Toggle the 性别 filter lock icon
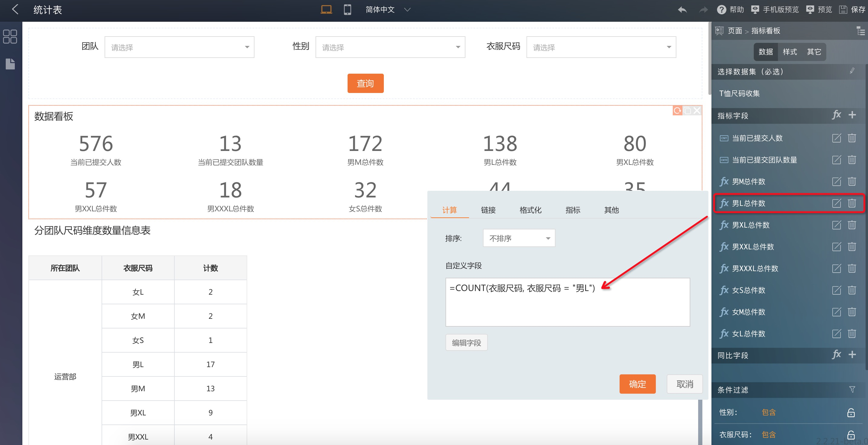Image resolution: width=868 pixels, height=445 pixels. pyautogui.click(x=851, y=412)
